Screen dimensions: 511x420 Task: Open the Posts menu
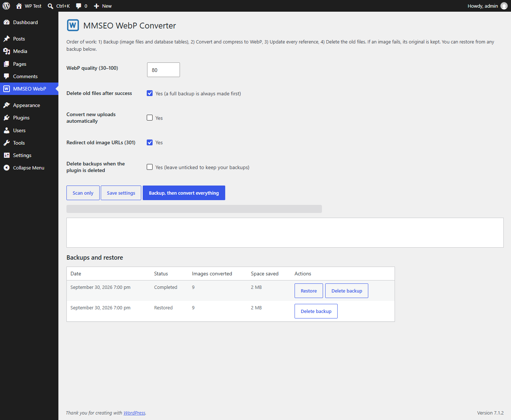coord(29,39)
